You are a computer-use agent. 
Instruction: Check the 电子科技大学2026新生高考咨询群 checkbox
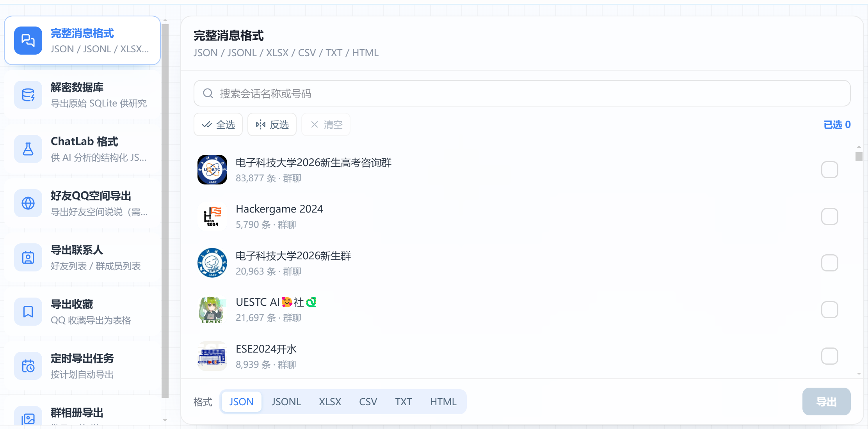(830, 170)
